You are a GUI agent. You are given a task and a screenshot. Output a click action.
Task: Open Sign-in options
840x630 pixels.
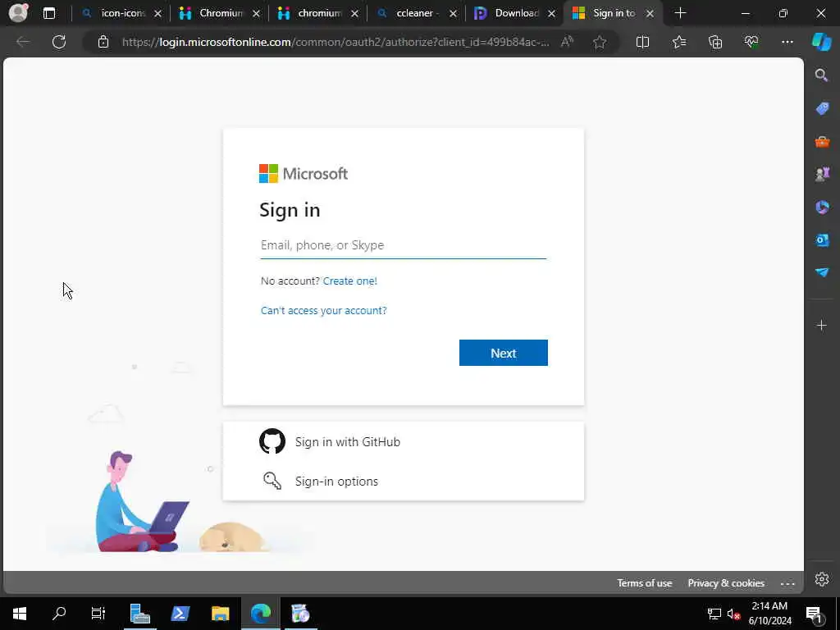[403, 481]
